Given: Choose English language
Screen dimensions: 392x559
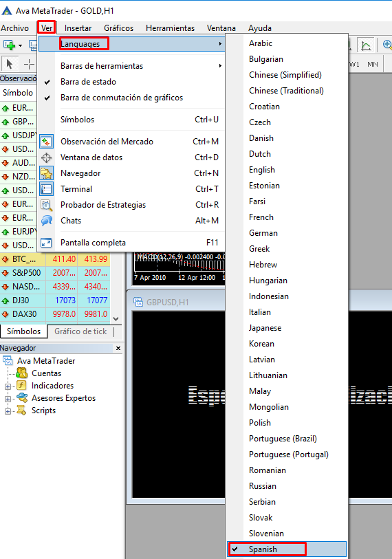Looking at the screenshot, I should point(287,170).
